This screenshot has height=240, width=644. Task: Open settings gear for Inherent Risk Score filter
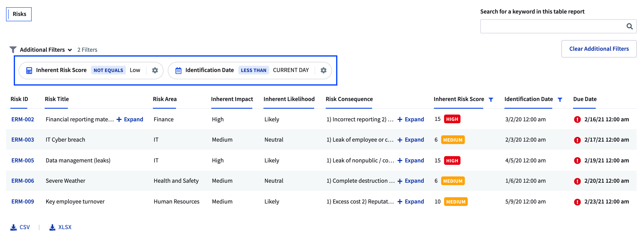[x=155, y=70]
